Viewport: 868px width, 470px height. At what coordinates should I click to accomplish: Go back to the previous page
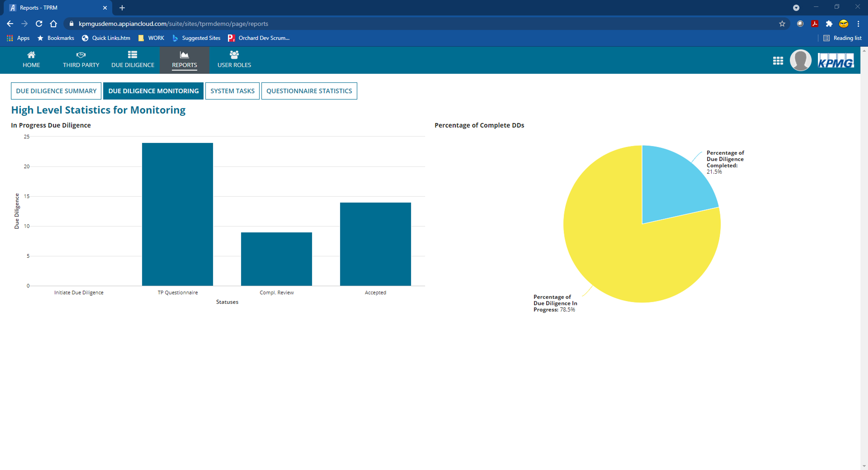click(10, 23)
